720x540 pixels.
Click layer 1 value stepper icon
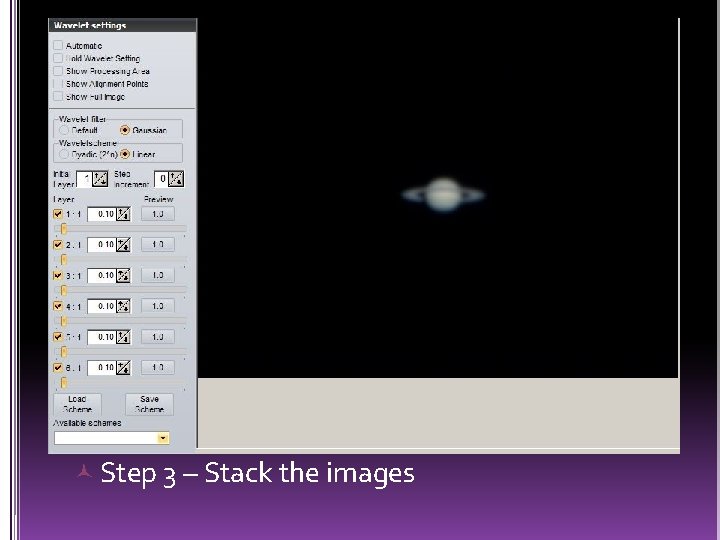(123, 214)
